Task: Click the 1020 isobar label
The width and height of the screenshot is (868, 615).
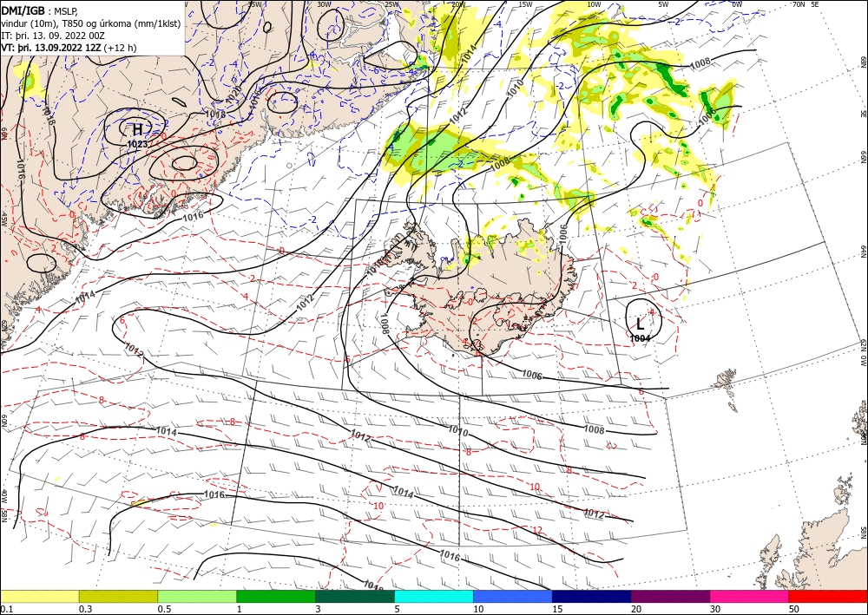Action: click(233, 94)
